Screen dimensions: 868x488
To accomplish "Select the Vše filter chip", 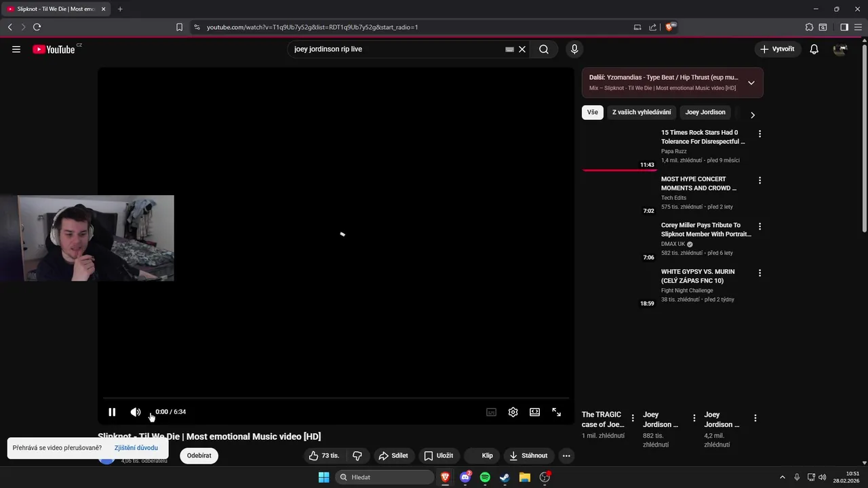I will click(593, 113).
